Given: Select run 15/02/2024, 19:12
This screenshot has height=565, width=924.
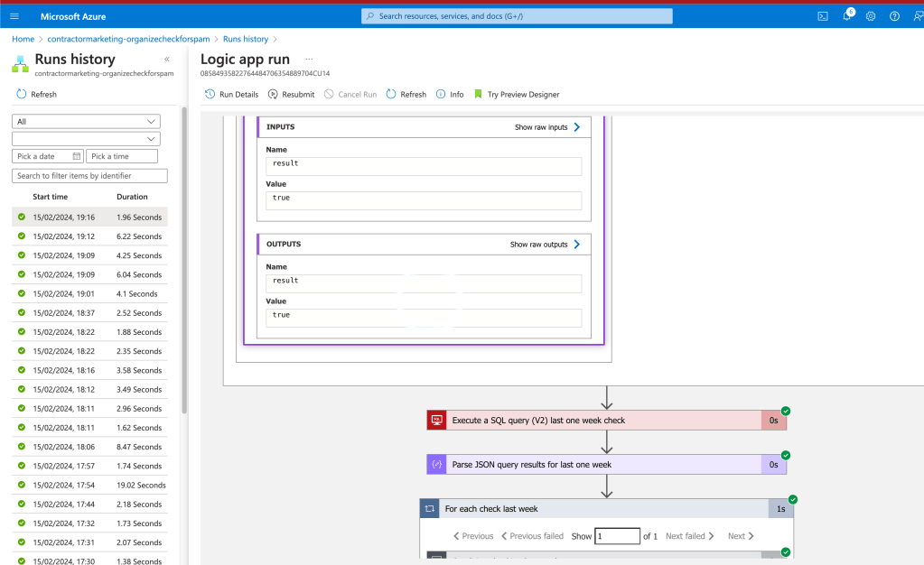Looking at the screenshot, I should [89, 236].
